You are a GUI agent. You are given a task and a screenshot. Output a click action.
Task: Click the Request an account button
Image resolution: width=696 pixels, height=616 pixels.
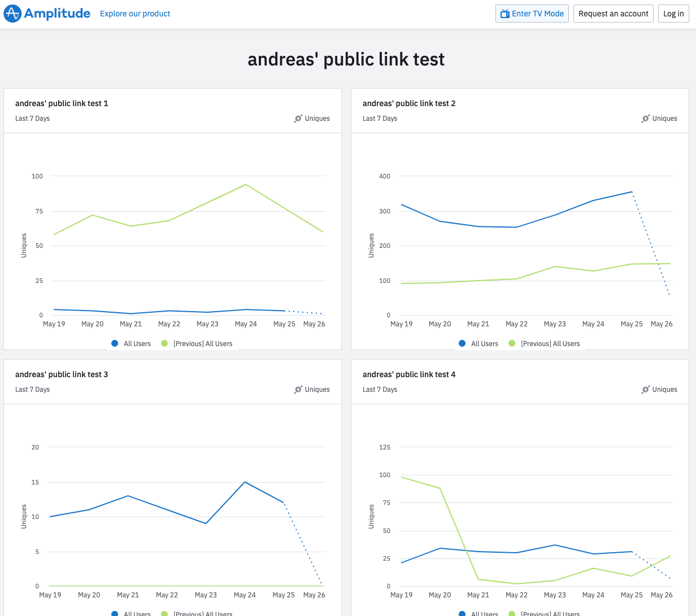[x=614, y=14]
